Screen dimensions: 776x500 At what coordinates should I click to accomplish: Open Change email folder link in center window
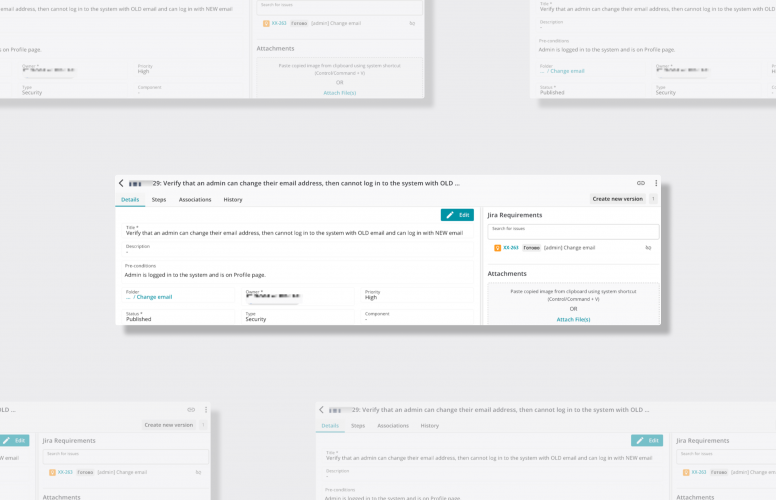pos(154,297)
